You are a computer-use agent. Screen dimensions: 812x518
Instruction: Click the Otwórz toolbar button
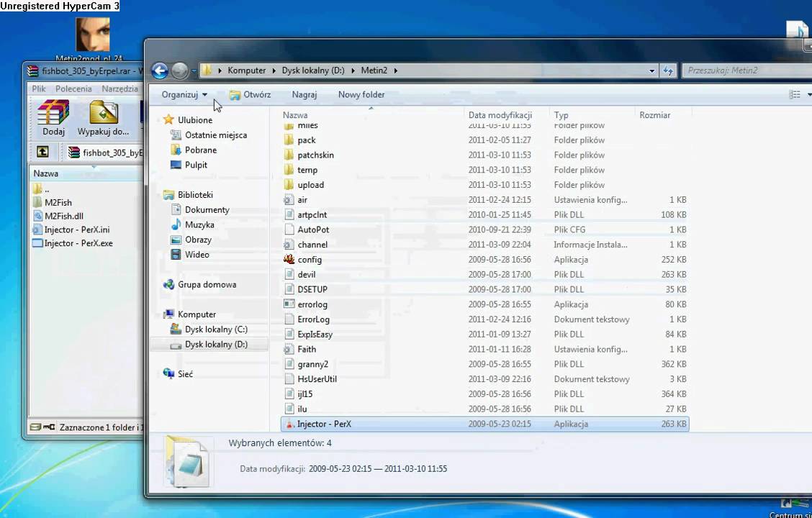point(250,95)
